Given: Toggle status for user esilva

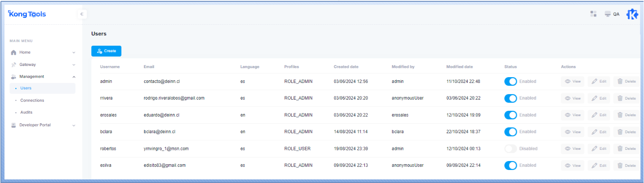Looking at the screenshot, I should (511, 166).
